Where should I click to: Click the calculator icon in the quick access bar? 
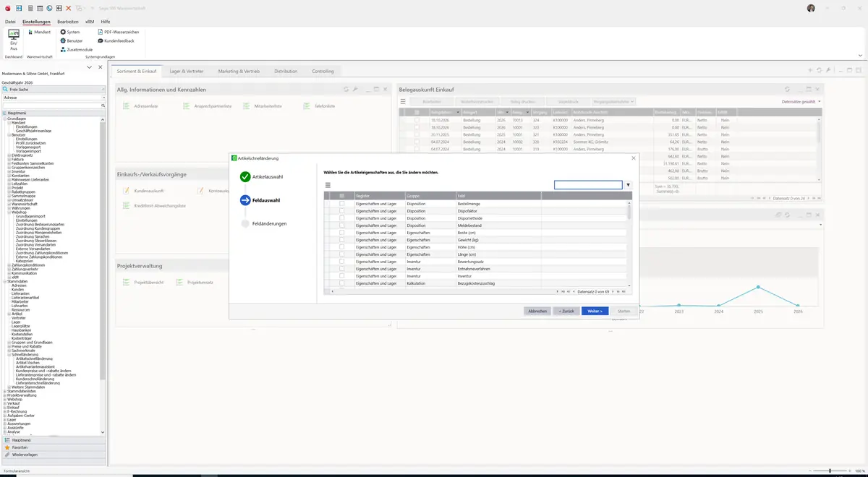point(30,8)
